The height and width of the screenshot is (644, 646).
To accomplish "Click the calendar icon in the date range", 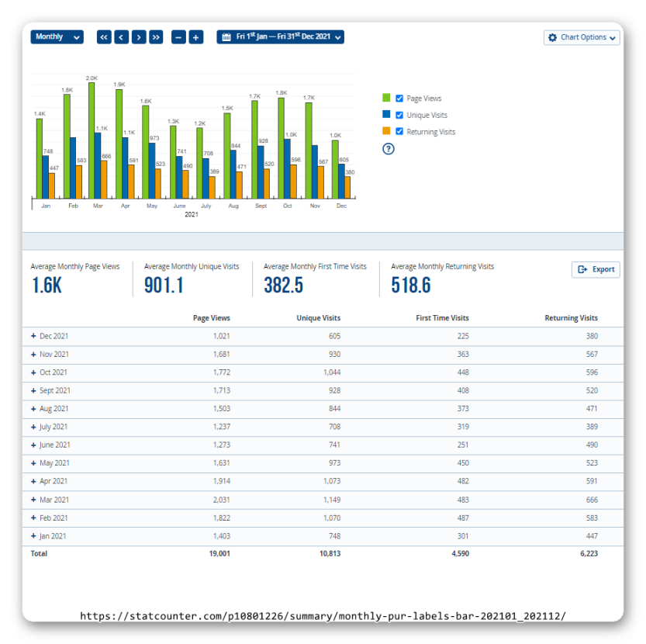I will point(226,37).
